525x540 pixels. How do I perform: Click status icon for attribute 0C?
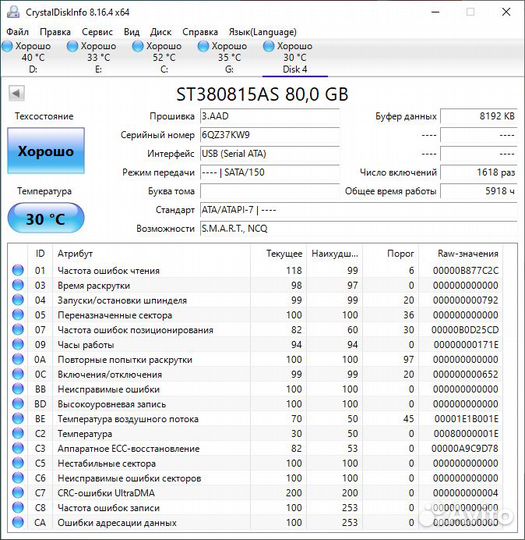(18, 374)
